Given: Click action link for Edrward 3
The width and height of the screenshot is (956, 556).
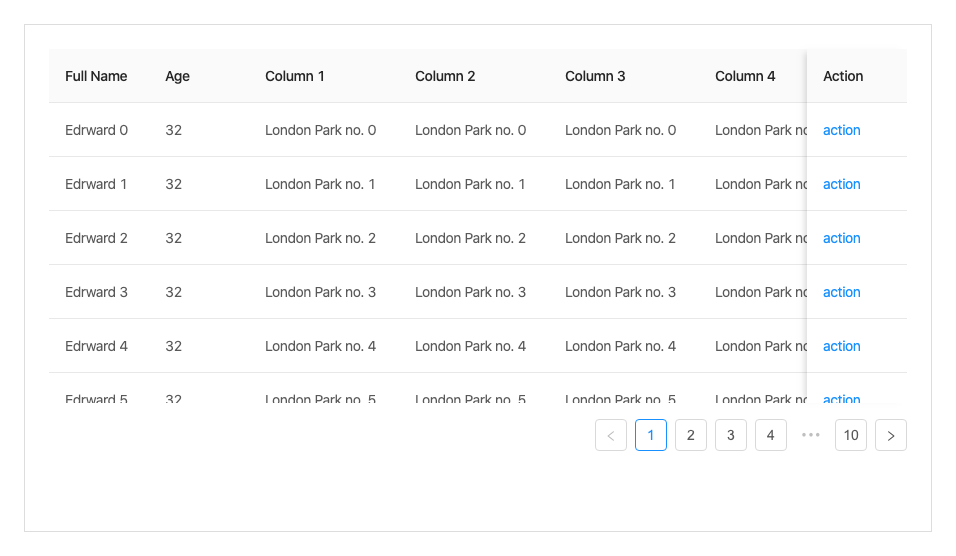Looking at the screenshot, I should (x=841, y=292).
